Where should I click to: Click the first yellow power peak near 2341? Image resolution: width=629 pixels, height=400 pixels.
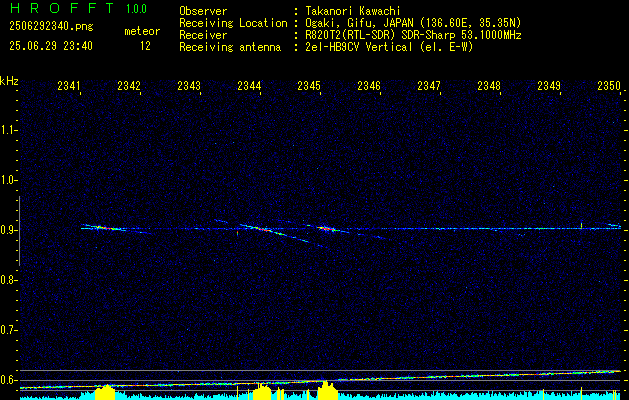click(x=105, y=392)
